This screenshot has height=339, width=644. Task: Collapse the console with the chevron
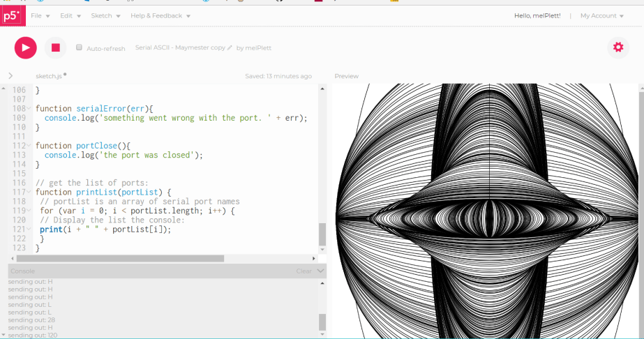(x=320, y=271)
